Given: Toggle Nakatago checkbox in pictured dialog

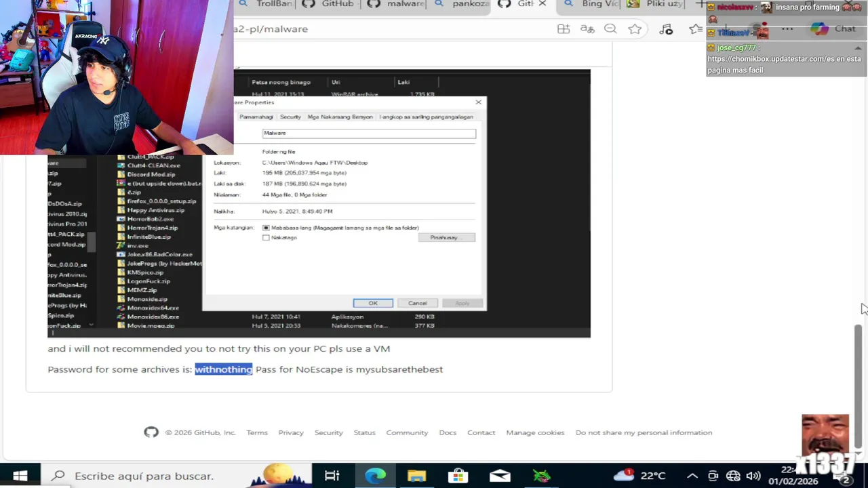Looking at the screenshot, I should pos(266,238).
